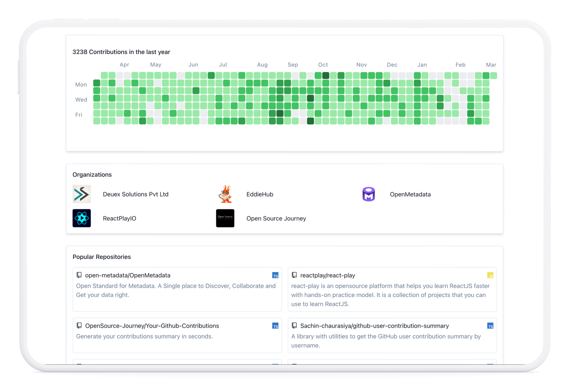
Task: Click the Apr month label on the graph
Action: (124, 65)
